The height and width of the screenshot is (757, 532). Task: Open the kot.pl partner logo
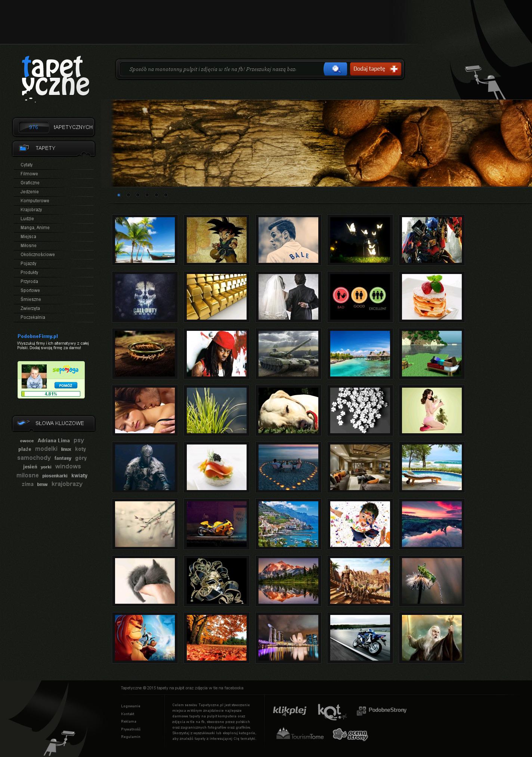point(331,711)
